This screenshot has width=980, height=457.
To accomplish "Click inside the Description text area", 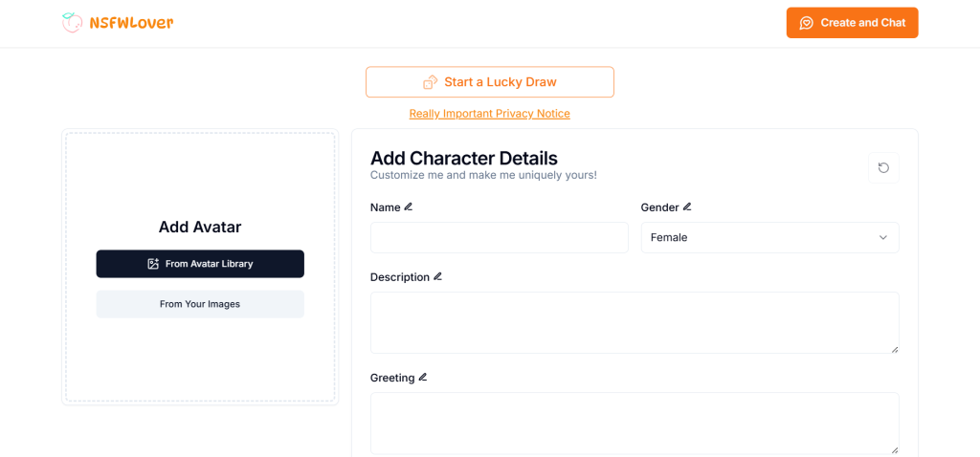I will [634, 322].
